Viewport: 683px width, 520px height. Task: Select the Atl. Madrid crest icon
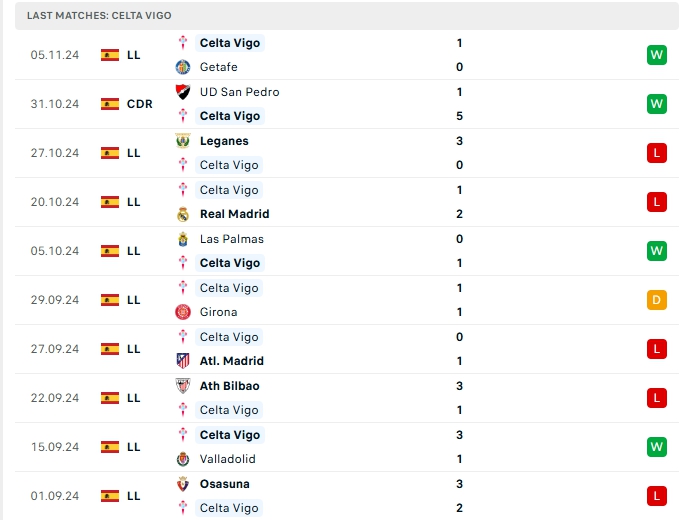pos(182,361)
